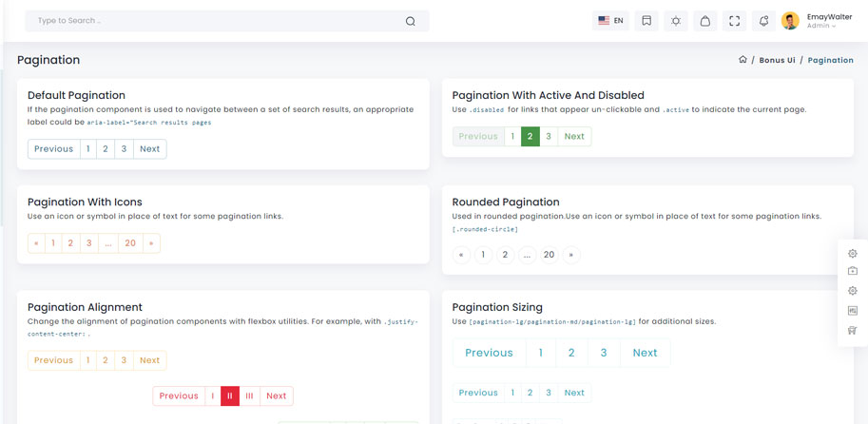Select page 20 in Pagination With Icons
Screen dimensions: 868x424
coord(130,243)
